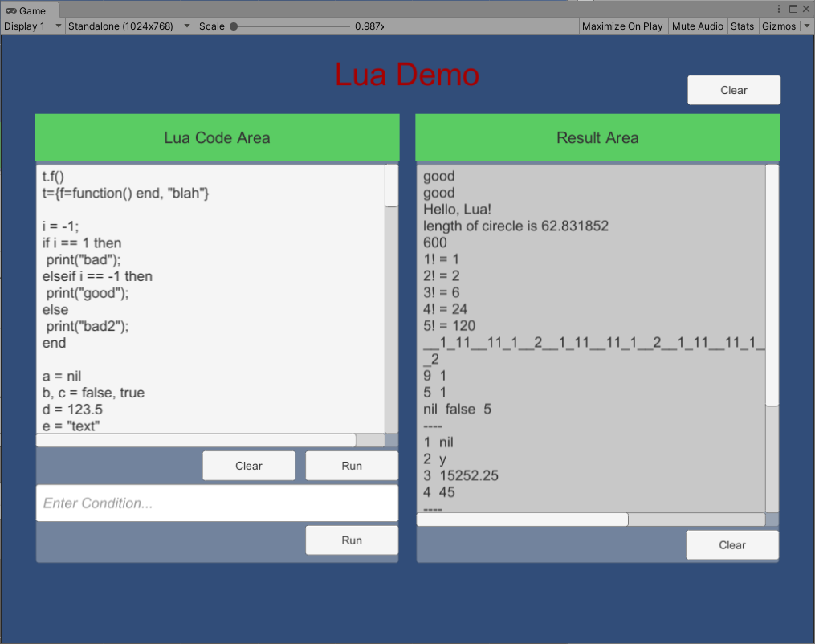Click the Clear button beside the Lua Demo title

tap(734, 90)
